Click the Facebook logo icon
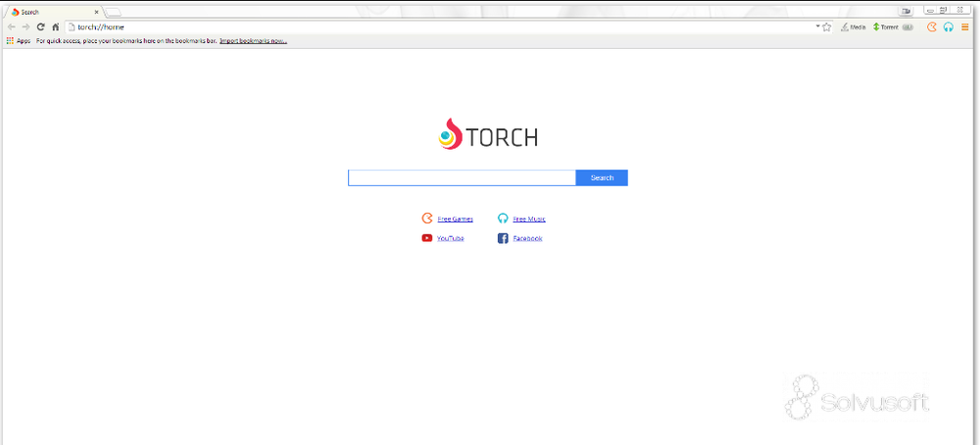The image size is (980, 445). coord(503,238)
